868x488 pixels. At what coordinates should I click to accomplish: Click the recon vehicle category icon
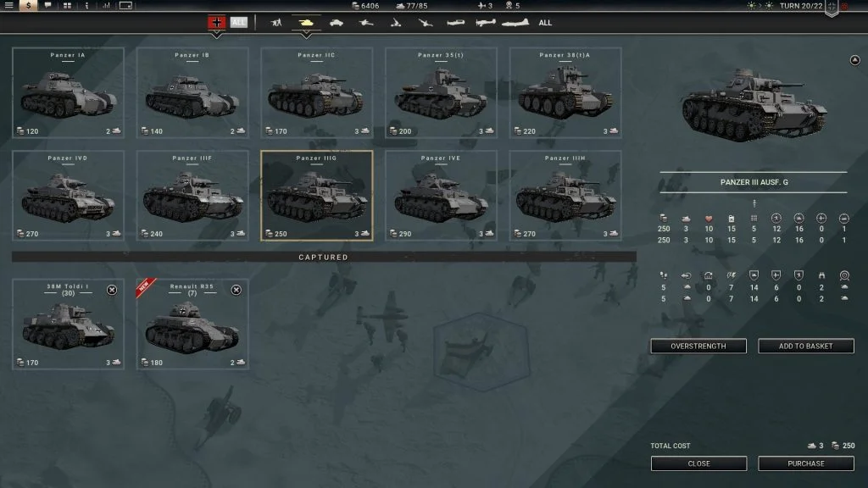click(336, 23)
